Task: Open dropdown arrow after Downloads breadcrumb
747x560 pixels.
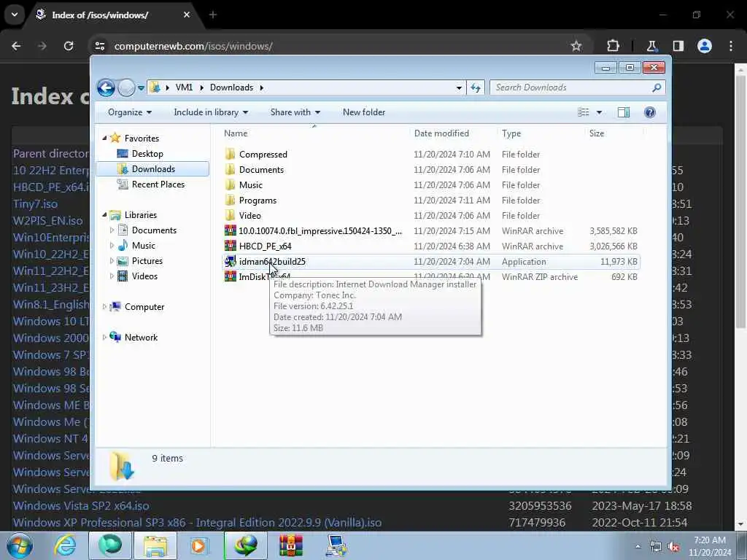Action: (262, 87)
